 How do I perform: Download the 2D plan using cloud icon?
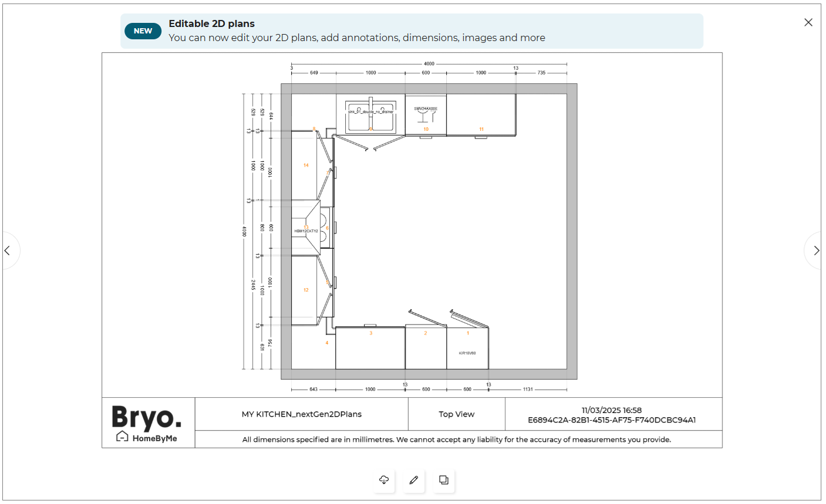[384, 480]
